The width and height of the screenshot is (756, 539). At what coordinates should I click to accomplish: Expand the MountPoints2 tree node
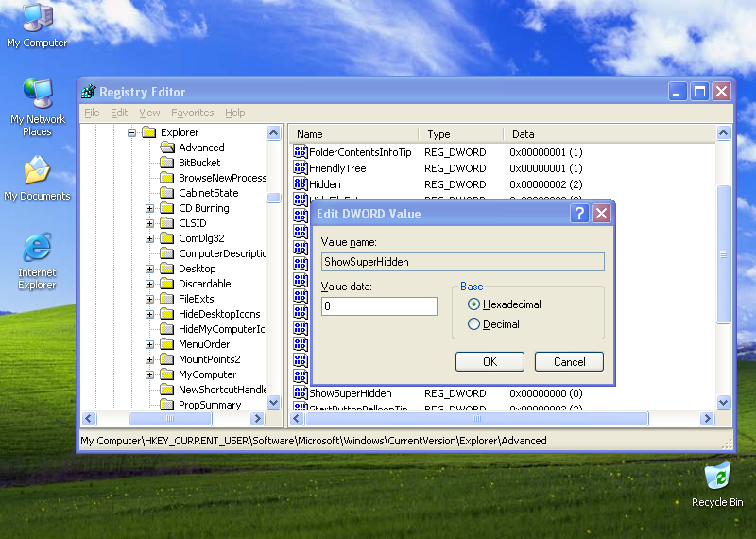(149, 359)
